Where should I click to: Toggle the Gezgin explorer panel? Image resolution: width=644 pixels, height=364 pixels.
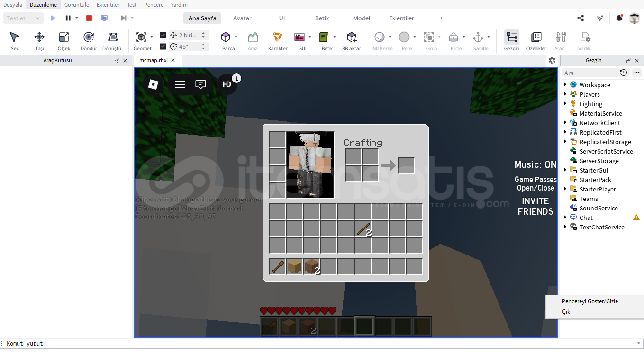512,41
